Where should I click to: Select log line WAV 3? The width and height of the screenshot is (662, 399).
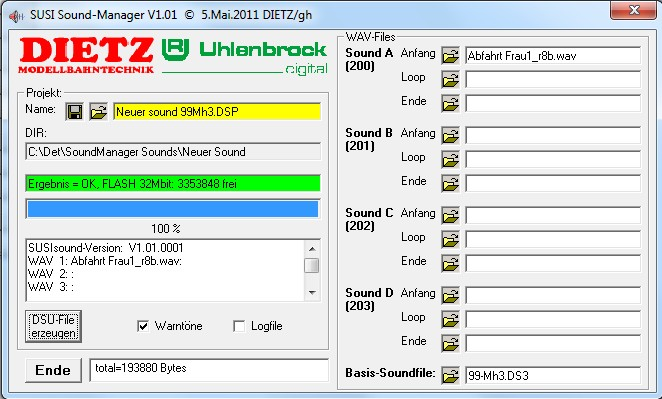click(51, 287)
